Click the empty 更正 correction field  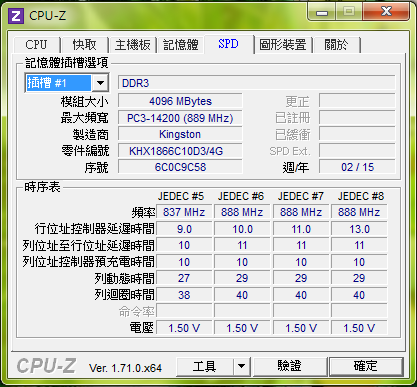pyautogui.click(x=357, y=101)
